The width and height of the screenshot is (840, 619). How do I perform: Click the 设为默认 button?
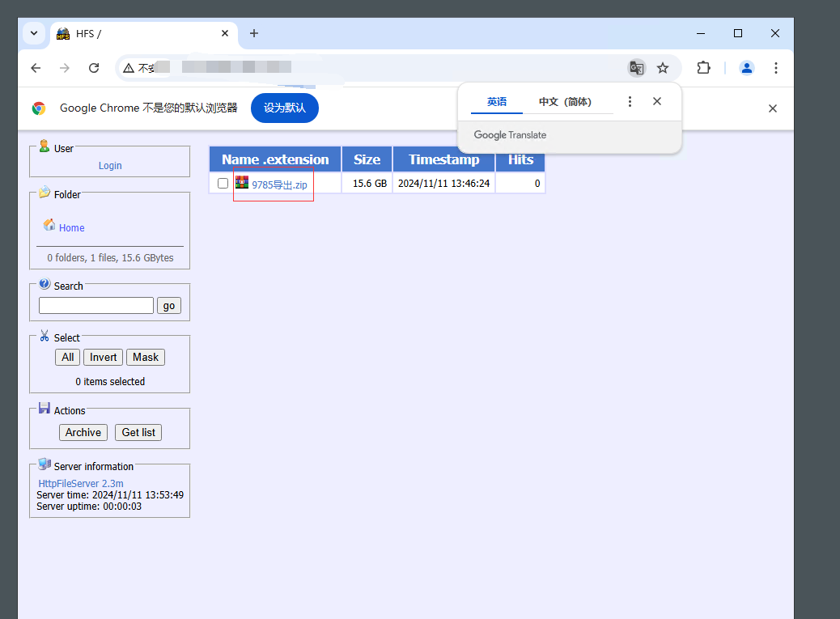pos(284,108)
